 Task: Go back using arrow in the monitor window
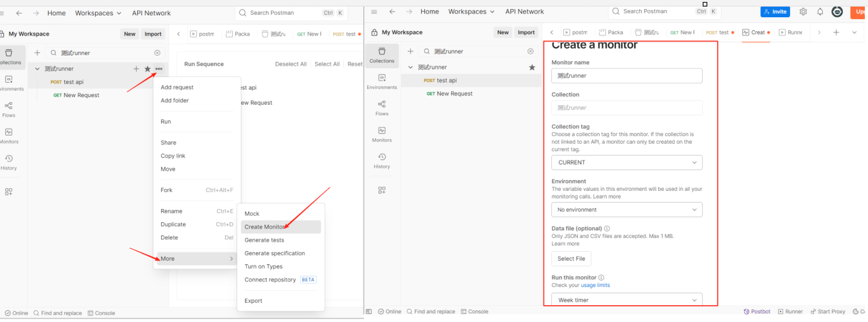coord(392,12)
